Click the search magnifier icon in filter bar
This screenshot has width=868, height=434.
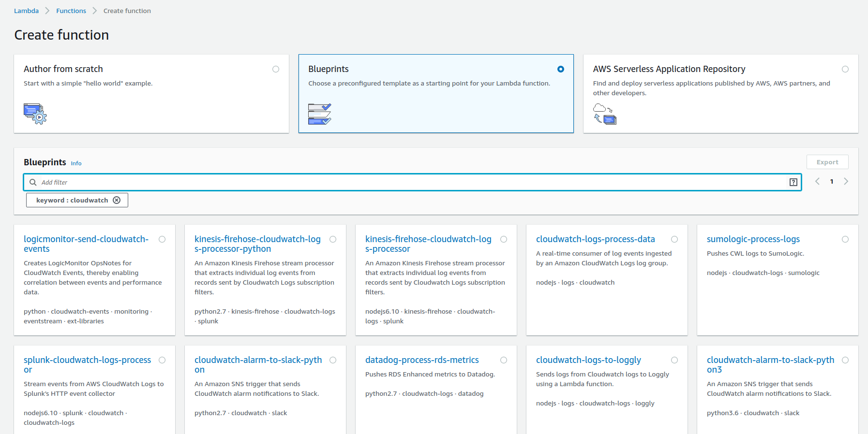pyautogui.click(x=33, y=182)
